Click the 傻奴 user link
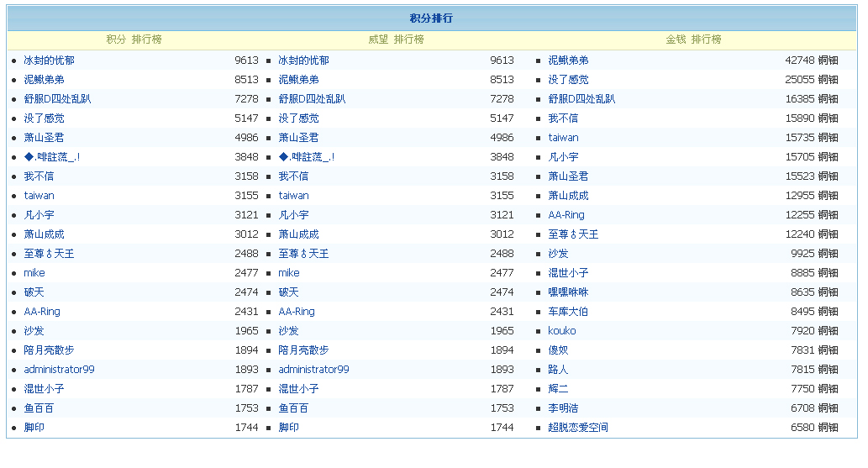Screen dimensions: 868x468 (558, 350)
